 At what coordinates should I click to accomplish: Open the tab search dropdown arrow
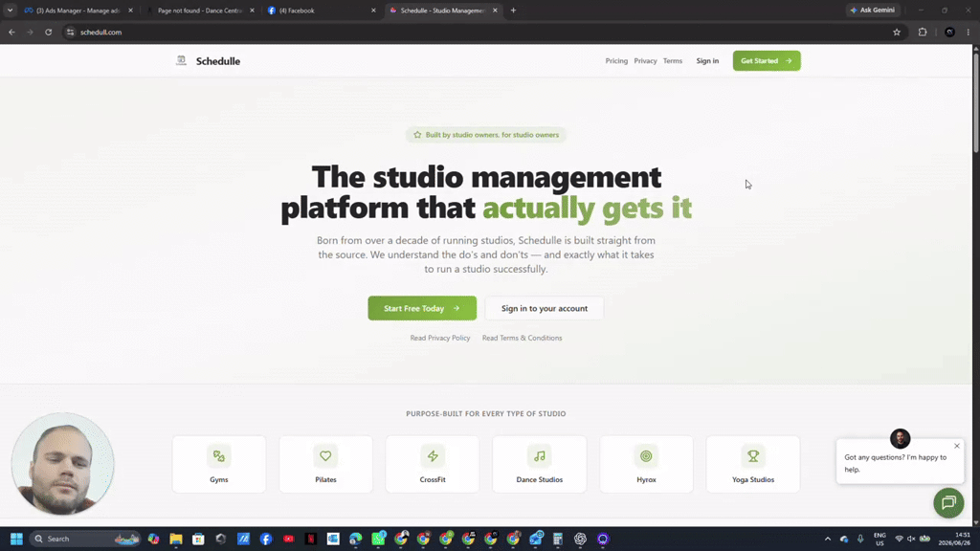click(x=10, y=10)
